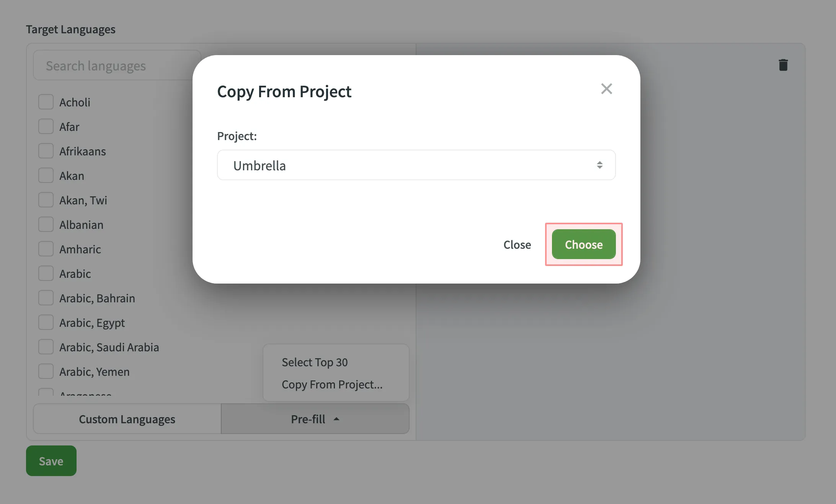Select the Akan, Twi checkbox
Image resolution: width=836 pixels, height=504 pixels.
point(46,199)
